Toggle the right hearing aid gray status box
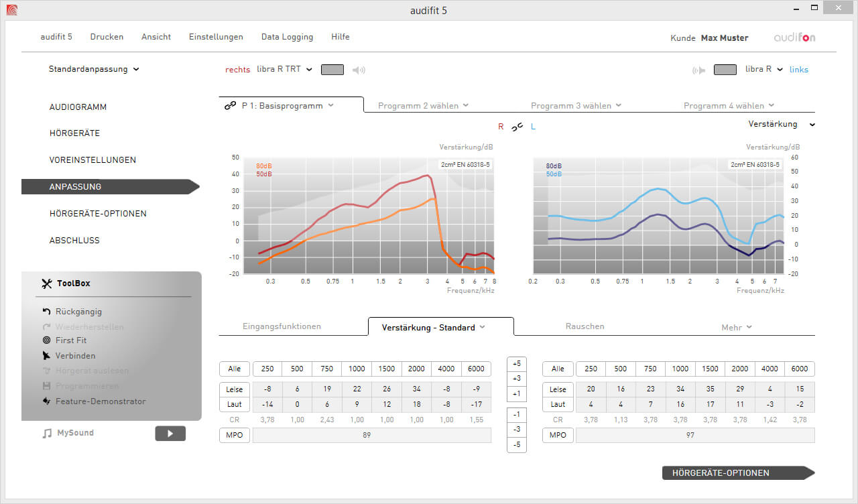Image resolution: width=858 pixels, height=504 pixels. (332, 70)
